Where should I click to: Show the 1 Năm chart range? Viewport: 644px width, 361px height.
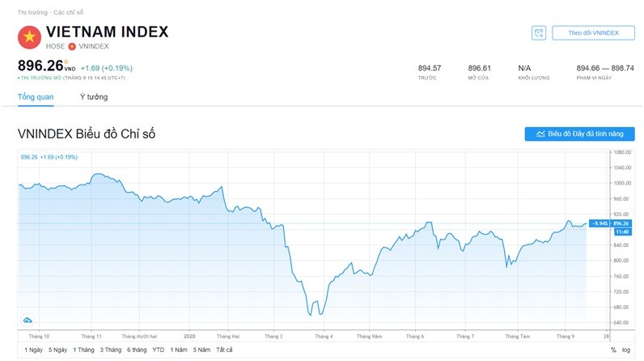(178, 350)
